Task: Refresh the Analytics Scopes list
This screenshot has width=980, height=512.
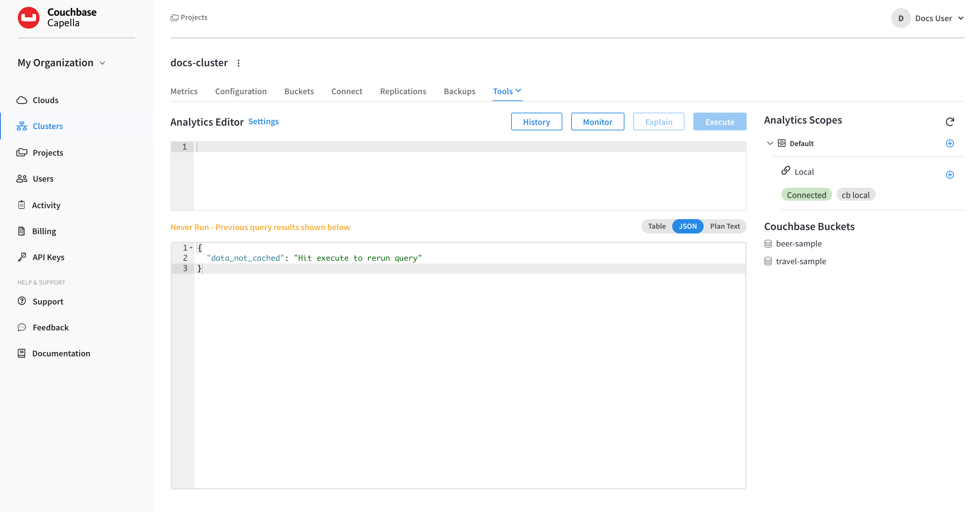Action: click(x=950, y=122)
